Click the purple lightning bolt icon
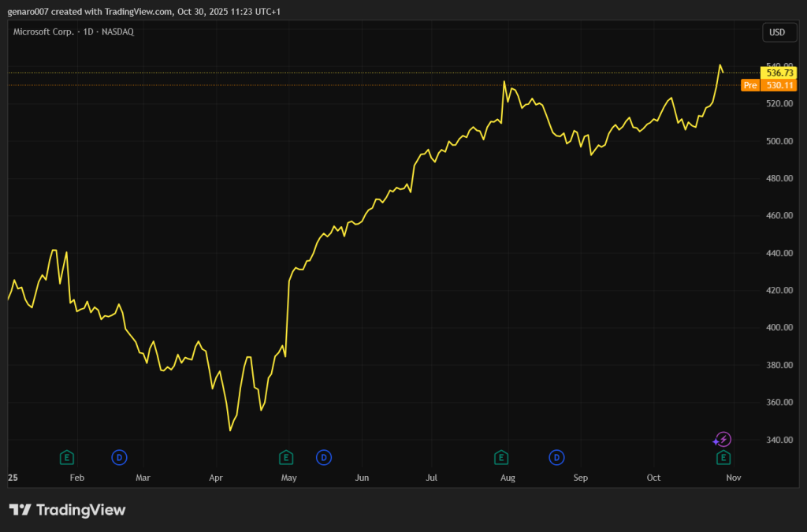 723,440
